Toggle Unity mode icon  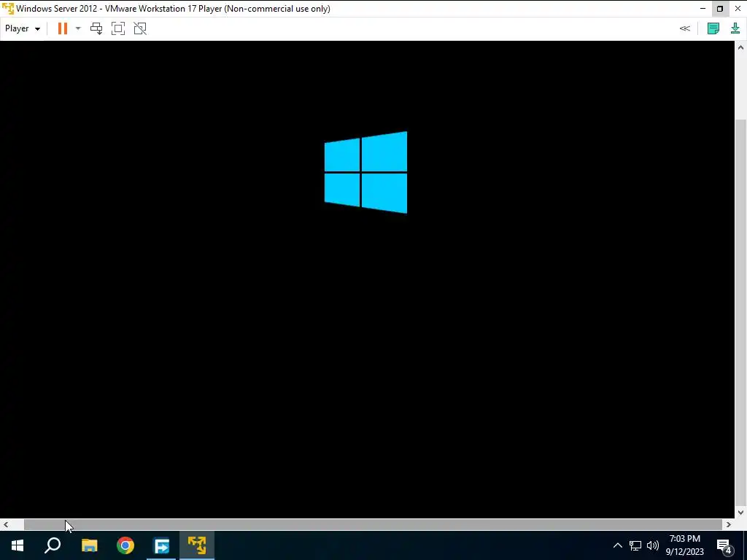140,28
